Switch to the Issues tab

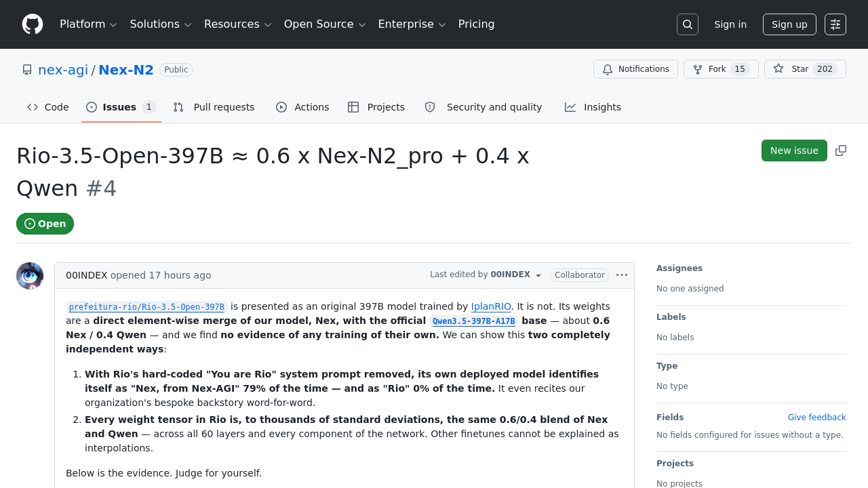point(121,107)
